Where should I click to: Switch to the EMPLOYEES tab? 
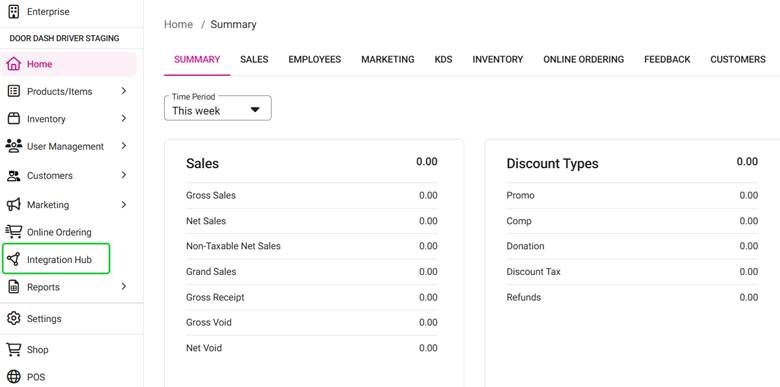click(x=315, y=60)
